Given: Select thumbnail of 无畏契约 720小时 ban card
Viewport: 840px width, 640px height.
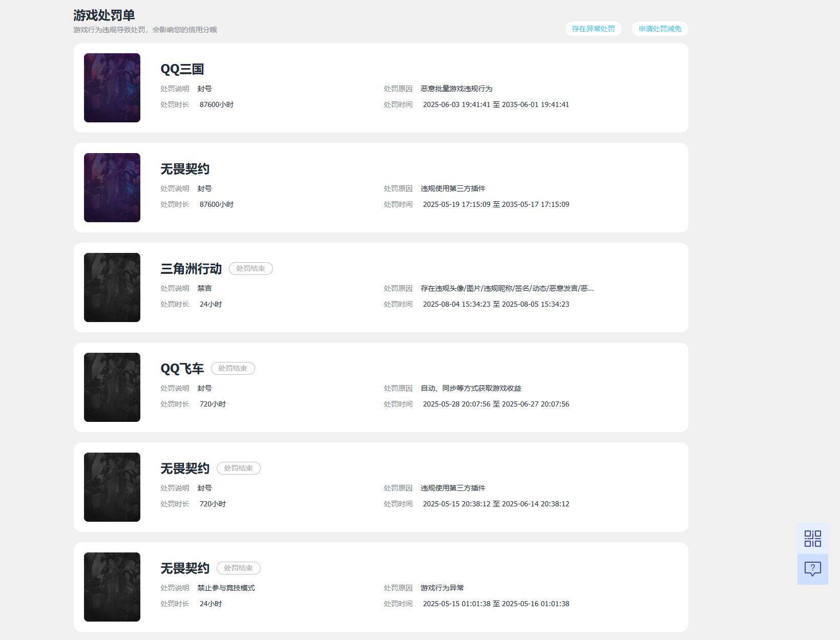Looking at the screenshot, I should coord(112,487).
